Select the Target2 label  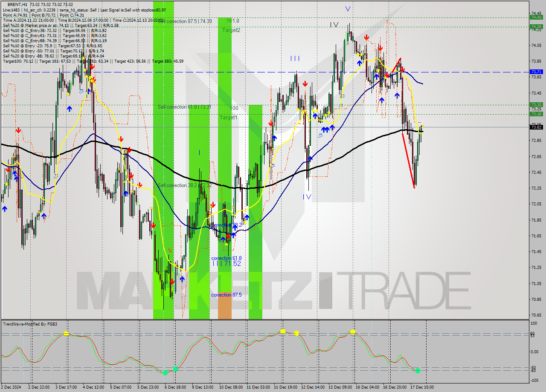click(231, 30)
